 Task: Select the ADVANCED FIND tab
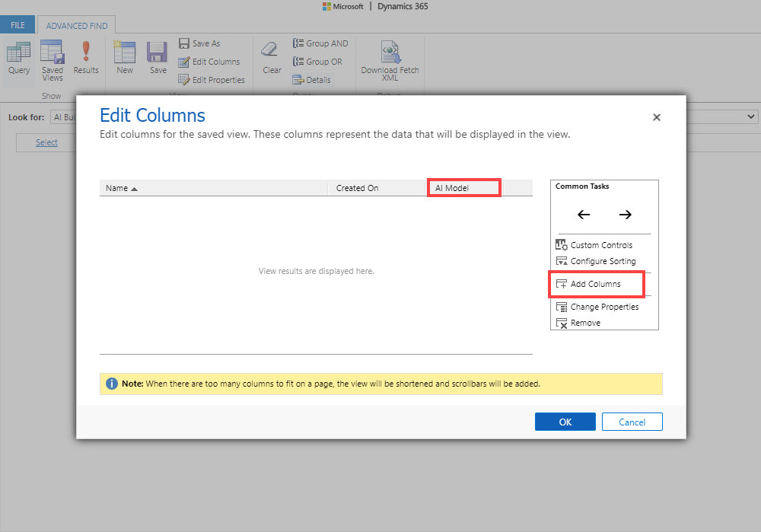tap(76, 24)
